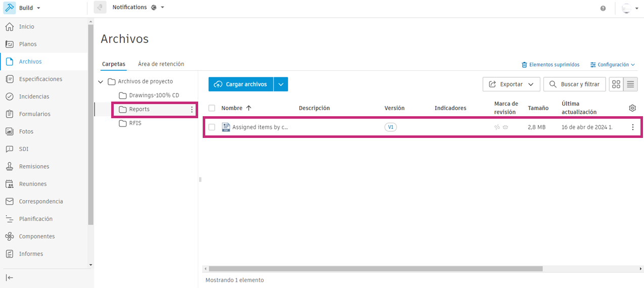Switch to grid view layout
Viewport: 644px width, 288px height.
pyautogui.click(x=616, y=84)
